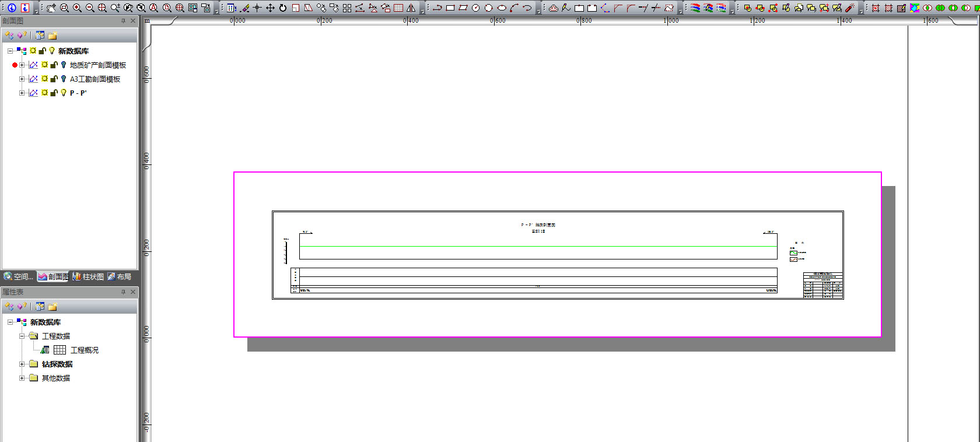Click the red hatch grid icon
The width and height of the screenshot is (980, 442).
pos(876,8)
